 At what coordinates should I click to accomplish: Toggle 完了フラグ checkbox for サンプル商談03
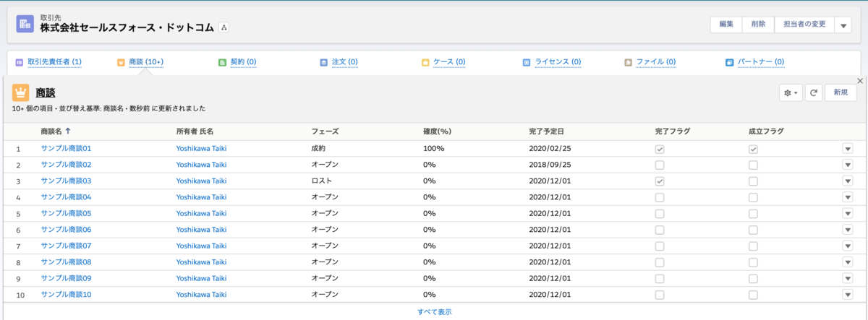tap(659, 181)
